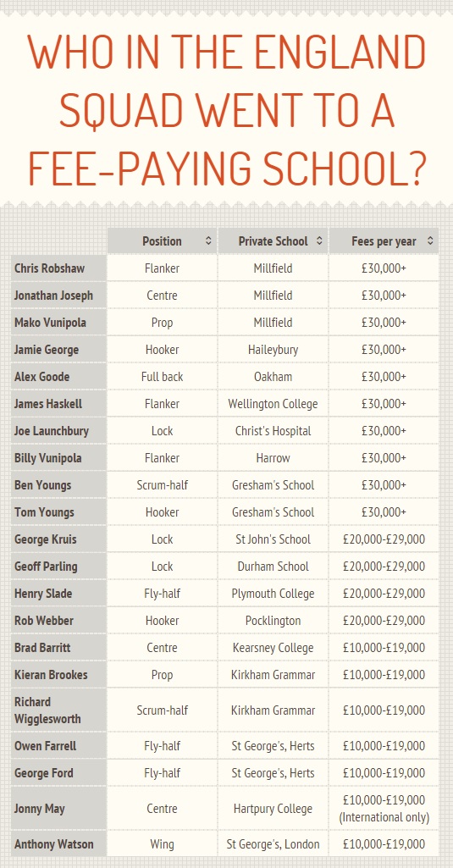The height and width of the screenshot is (868, 453).
Task: Click the Harrow school cell
Action: 273,458
